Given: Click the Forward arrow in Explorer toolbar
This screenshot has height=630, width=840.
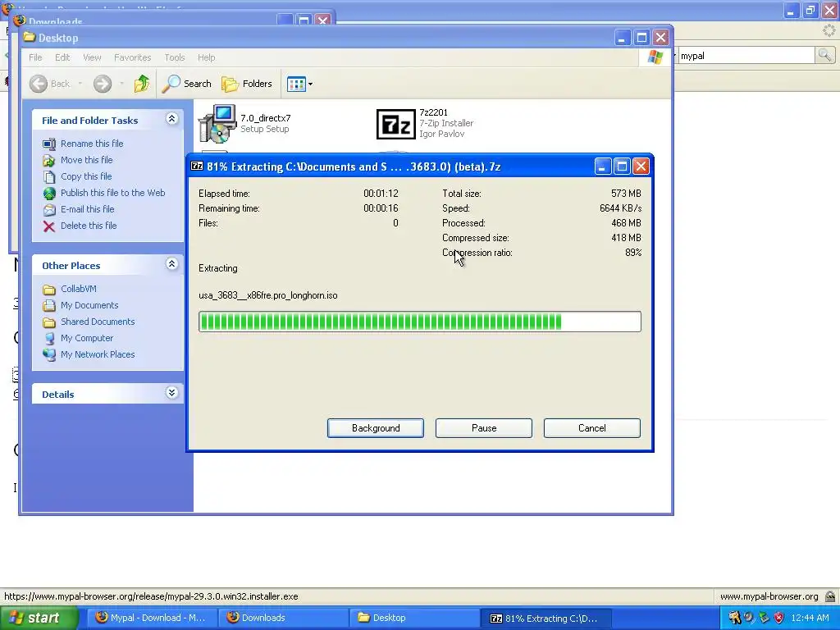Looking at the screenshot, I should 103,84.
